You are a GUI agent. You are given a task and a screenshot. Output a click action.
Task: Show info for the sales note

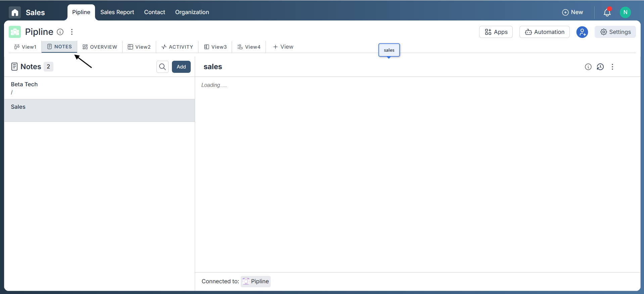click(x=588, y=67)
